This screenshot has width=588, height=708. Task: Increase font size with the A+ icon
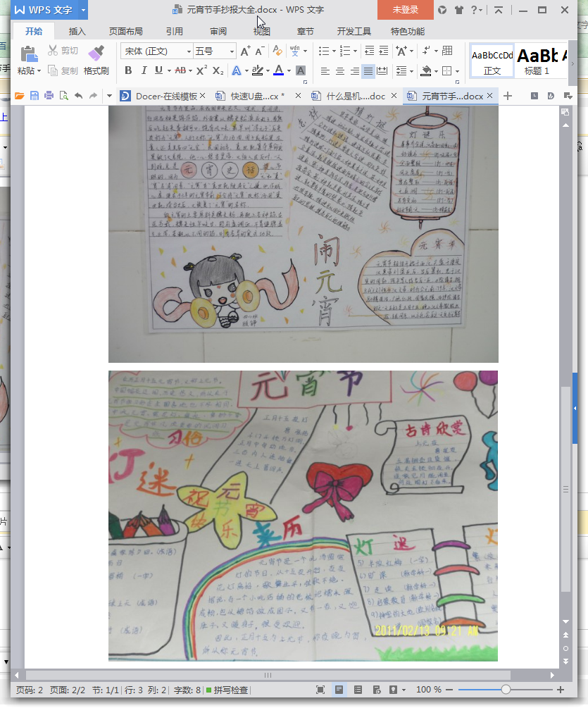point(245,51)
